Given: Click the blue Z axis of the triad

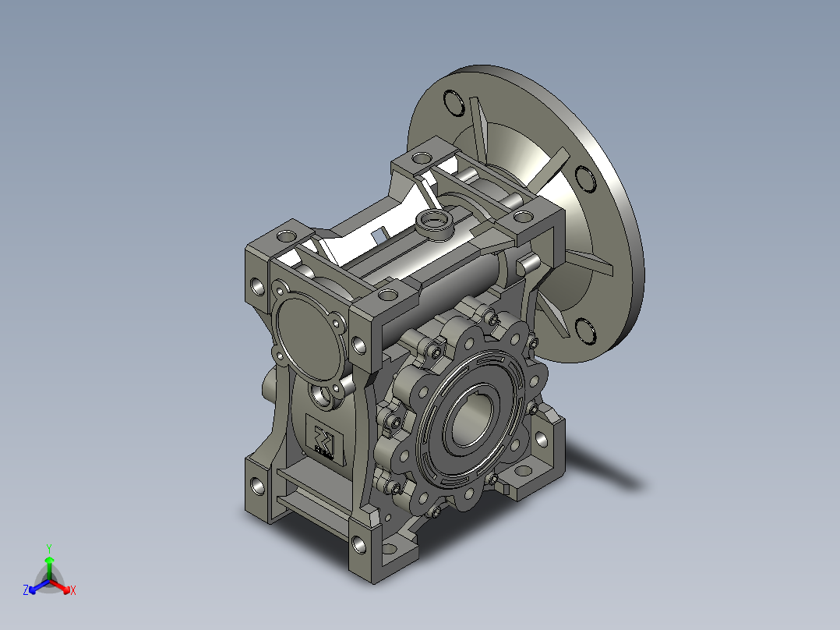Looking at the screenshot, I should click(35, 587).
